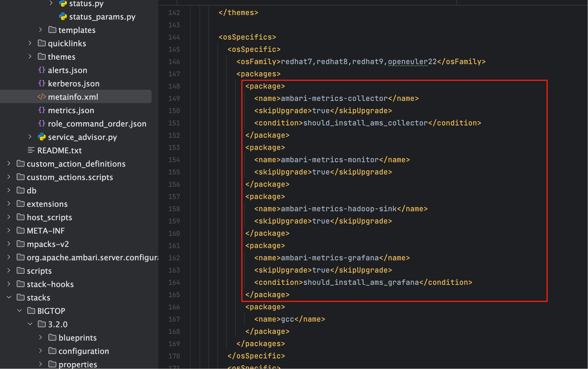Expand the stack-hooks folder
Image resolution: width=588 pixels, height=369 pixels.
9,284
